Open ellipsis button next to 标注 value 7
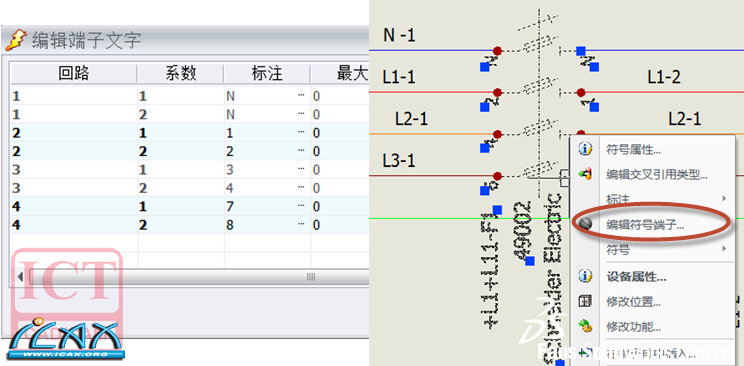 point(301,206)
